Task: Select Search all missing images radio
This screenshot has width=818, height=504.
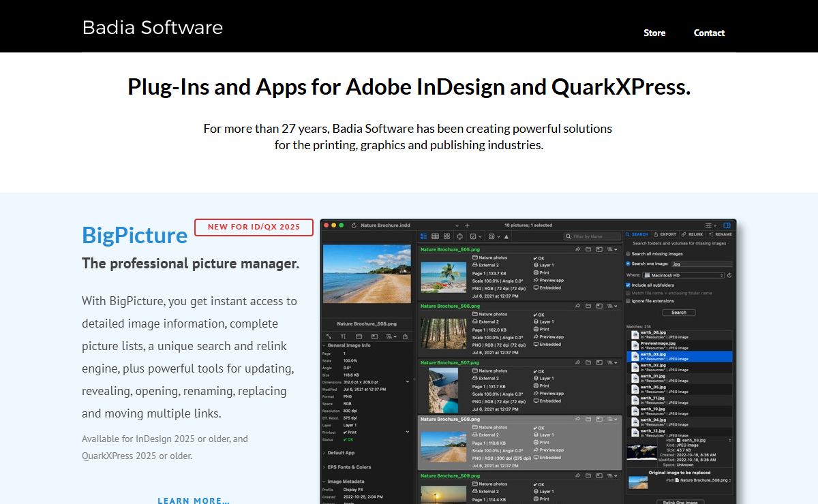Action: [x=628, y=254]
